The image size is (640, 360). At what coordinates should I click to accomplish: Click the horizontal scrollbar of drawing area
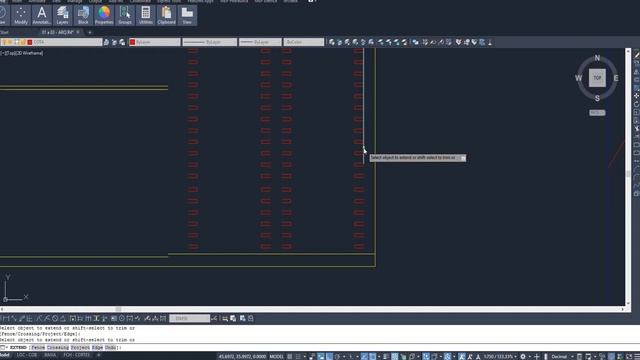(x=312, y=309)
